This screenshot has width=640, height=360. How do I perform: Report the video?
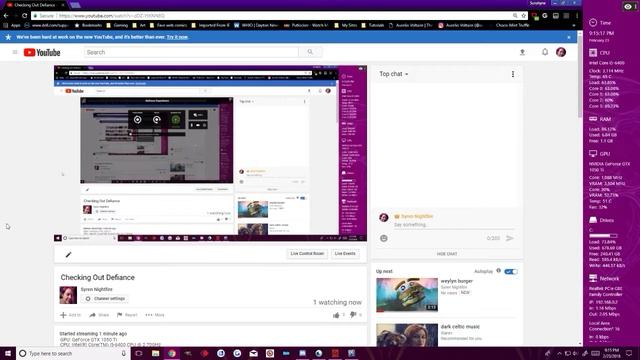[x=127, y=315]
